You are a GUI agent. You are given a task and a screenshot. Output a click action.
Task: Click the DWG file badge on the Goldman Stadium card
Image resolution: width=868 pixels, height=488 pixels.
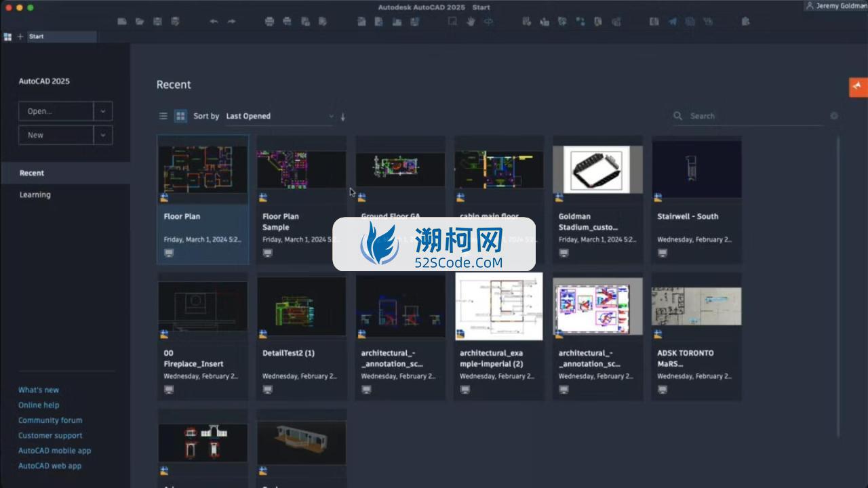point(559,197)
